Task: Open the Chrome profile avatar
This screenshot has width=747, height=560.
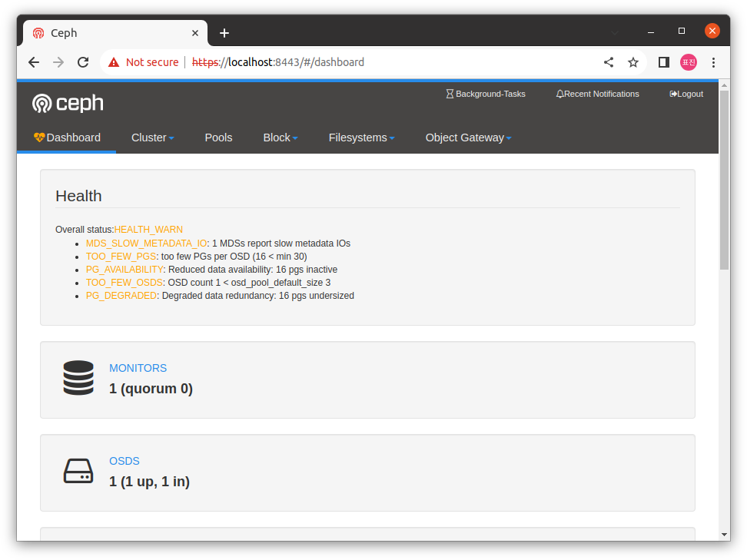Action: coord(689,62)
